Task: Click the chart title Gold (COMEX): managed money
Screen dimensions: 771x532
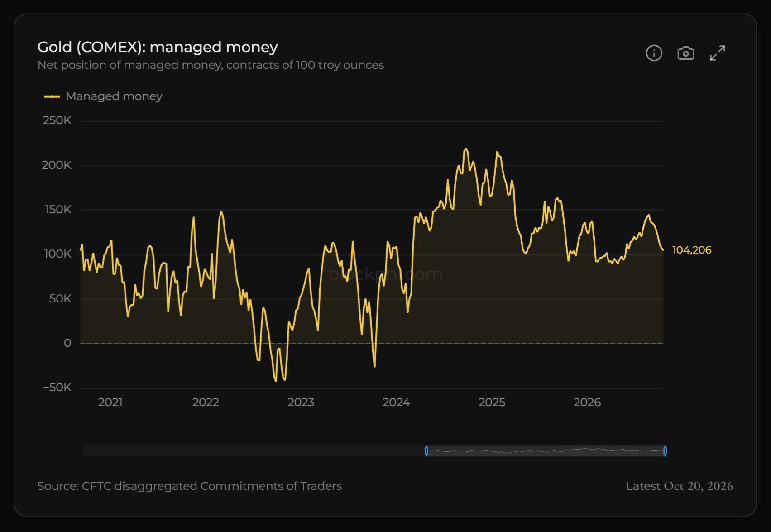Action: [x=158, y=47]
